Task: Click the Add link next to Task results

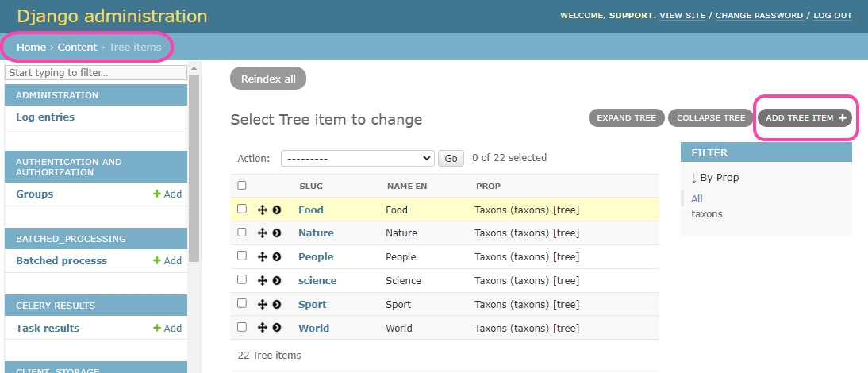Action: coord(167,329)
